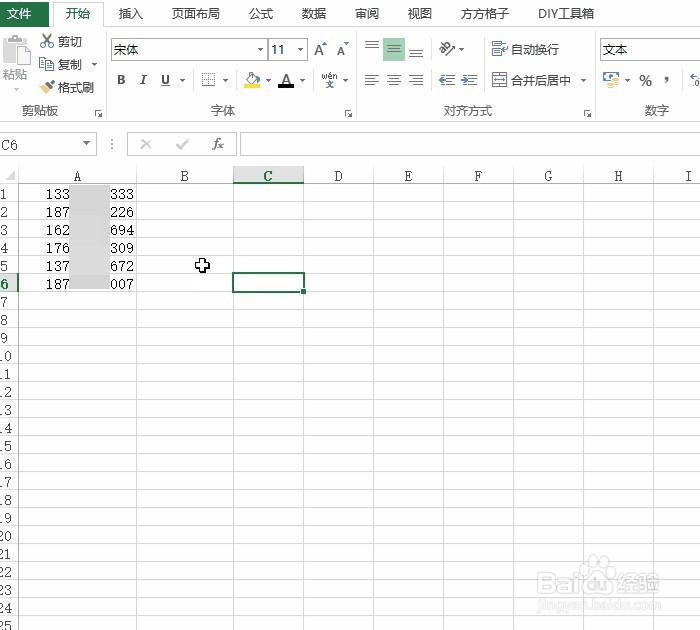700x630 pixels.
Task: Switch to 公式 Formulas tab
Action: (261, 14)
